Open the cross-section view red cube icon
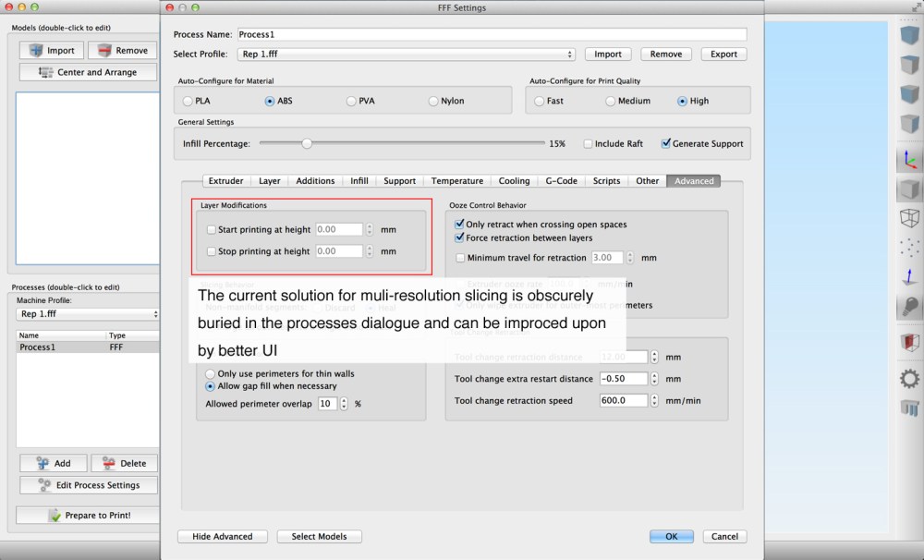This screenshot has height=560, width=924. 909,343
